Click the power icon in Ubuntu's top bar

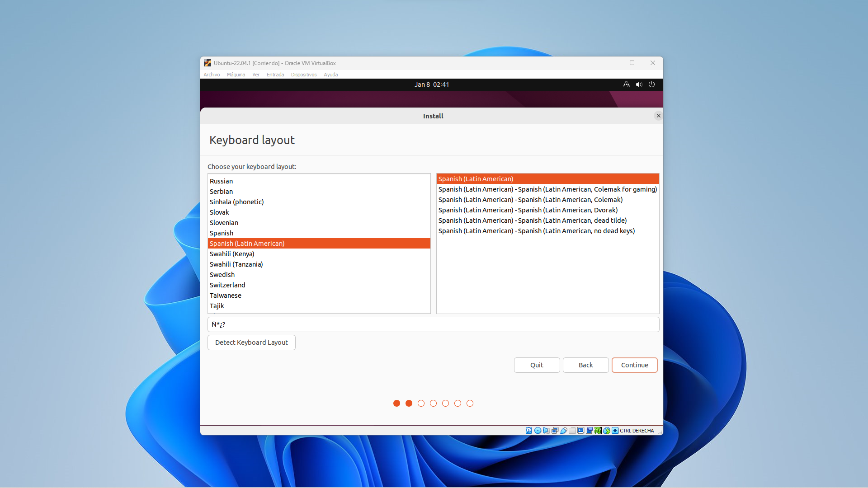[651, 84]
